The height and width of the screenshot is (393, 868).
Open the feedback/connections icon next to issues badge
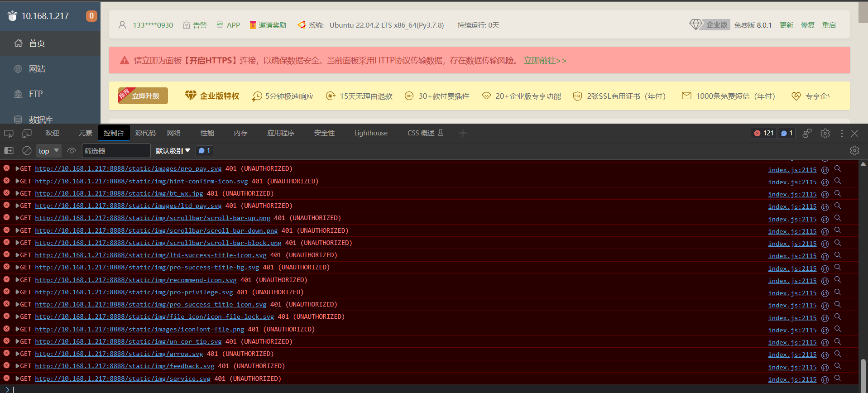pos(807,133)
